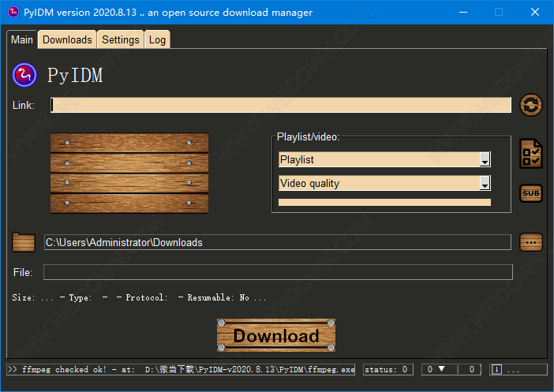
Task: Click the wooden Download button
Action: [x=276, y=335]
